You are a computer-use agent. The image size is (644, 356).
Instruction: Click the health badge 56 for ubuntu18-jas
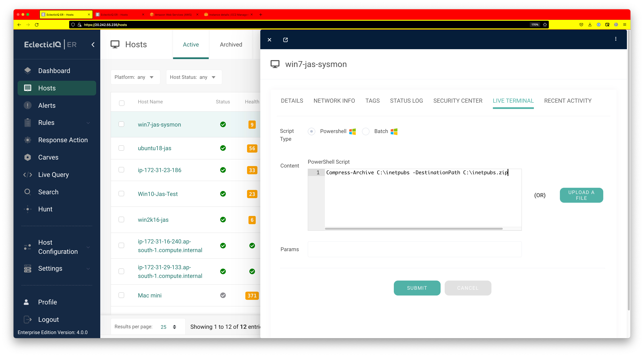[x=252, y=148]
